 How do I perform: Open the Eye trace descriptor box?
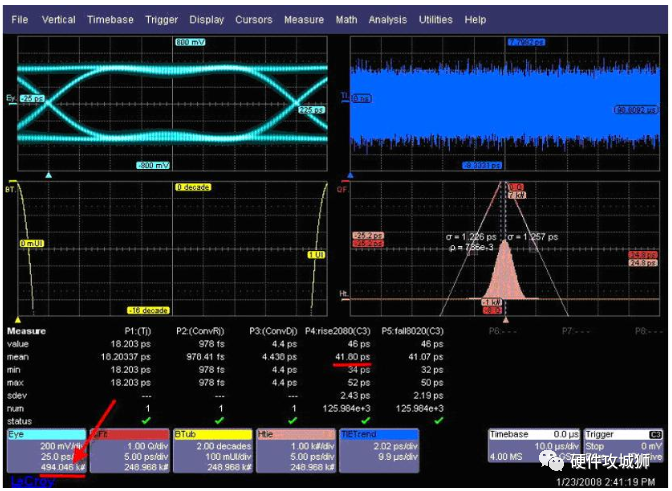tap(47, 451)
